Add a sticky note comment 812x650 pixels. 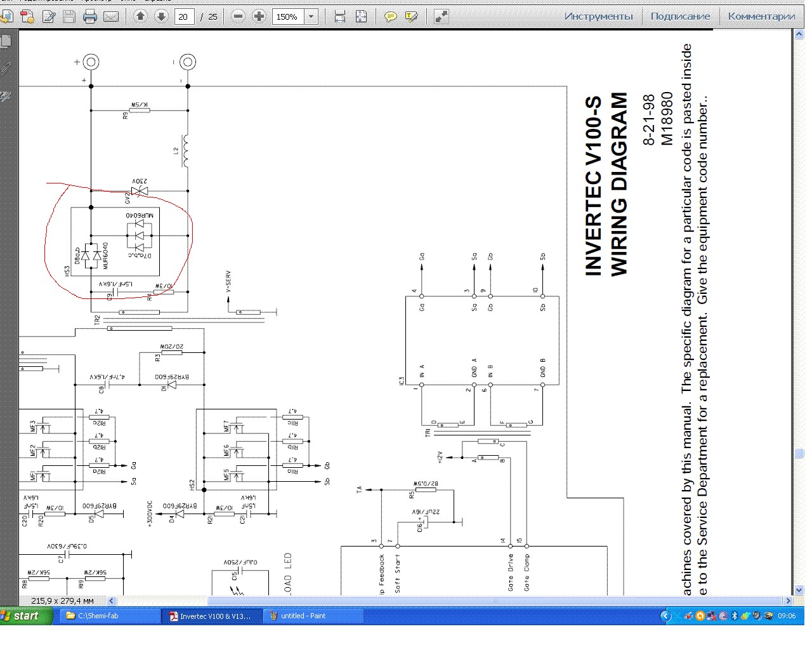pos(391,17)
